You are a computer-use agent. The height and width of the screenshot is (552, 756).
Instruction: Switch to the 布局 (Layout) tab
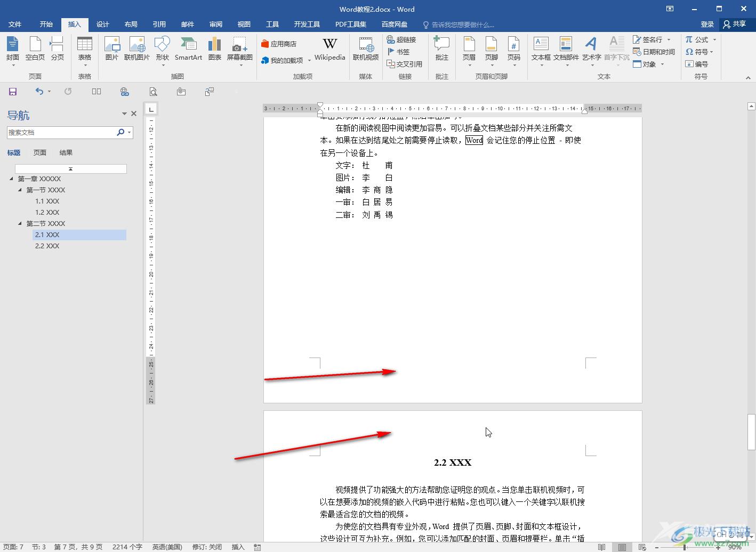point(131,24)
